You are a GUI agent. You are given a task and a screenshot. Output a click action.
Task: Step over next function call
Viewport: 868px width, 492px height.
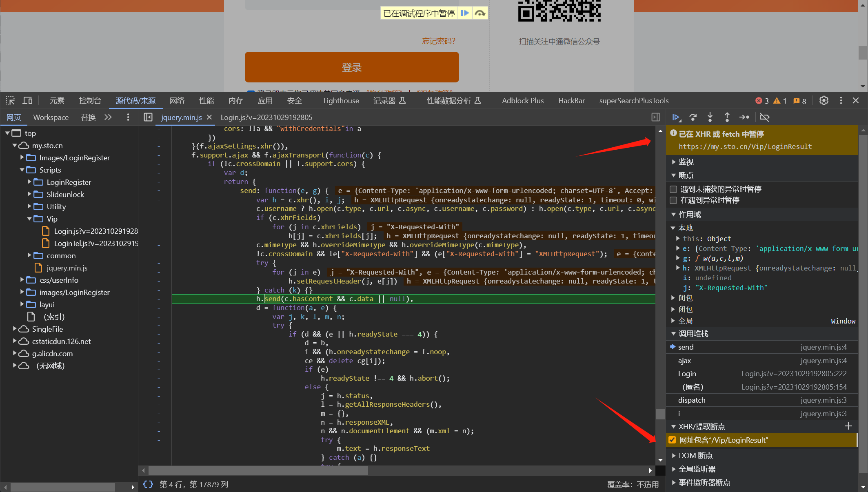point(693,117)
